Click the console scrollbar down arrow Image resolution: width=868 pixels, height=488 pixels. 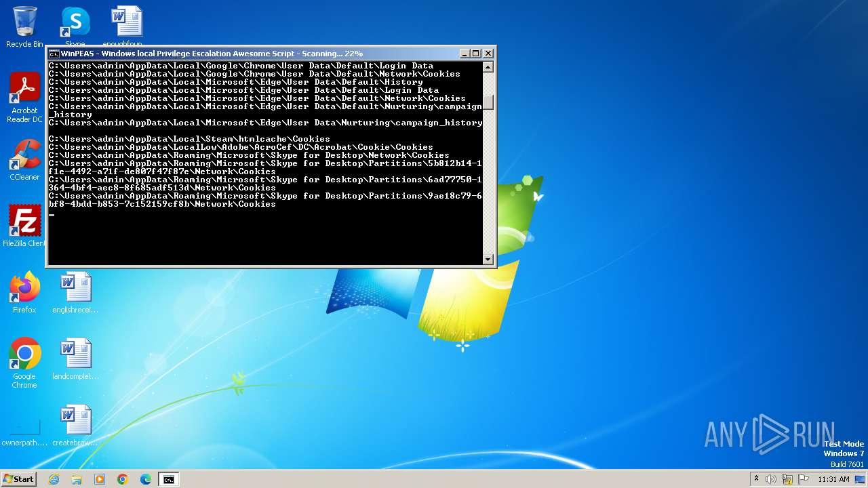(x=488, y=259)
